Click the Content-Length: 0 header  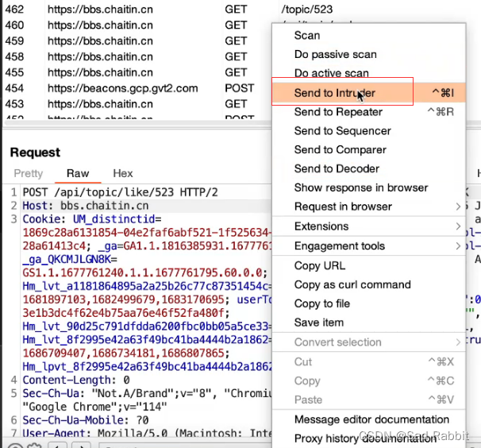coord(76,380)
